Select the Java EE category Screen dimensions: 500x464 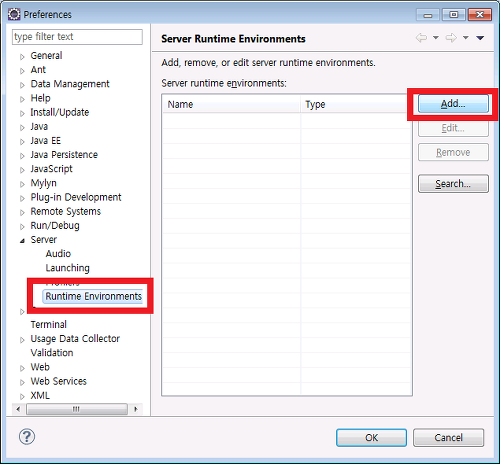(46, 141)
